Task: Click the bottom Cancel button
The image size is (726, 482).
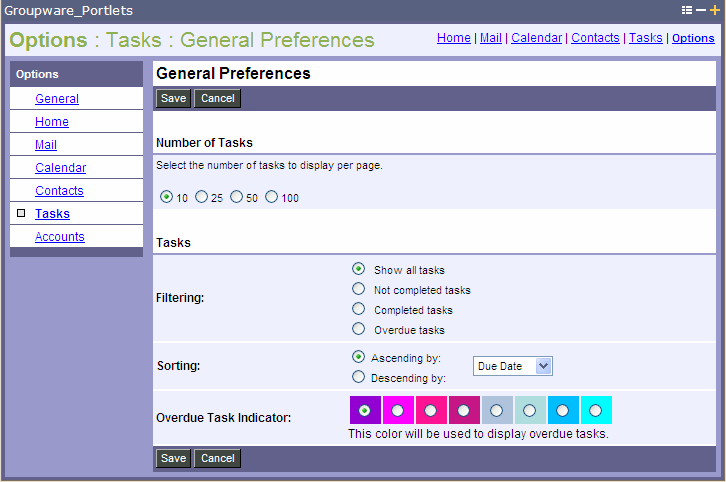Action: (218, 458)
